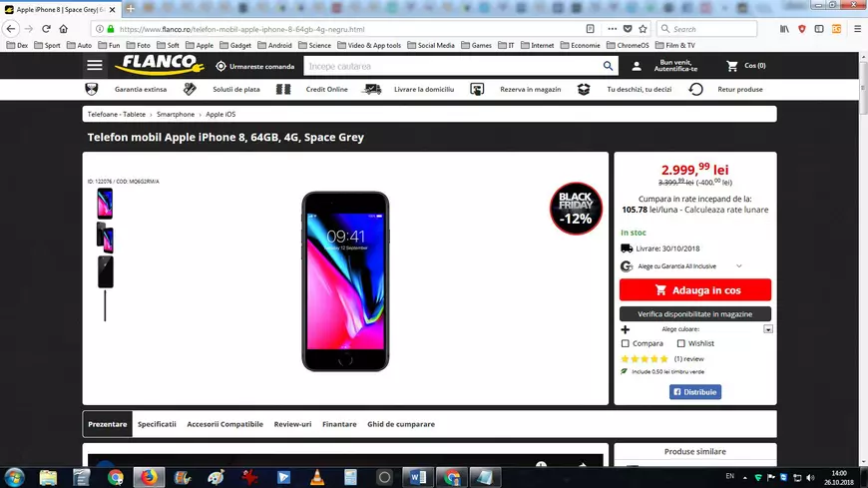Click Verifica disponibilitate in magazine button
868x488 pixels.
pyautogui.click(x=695, y=314)
